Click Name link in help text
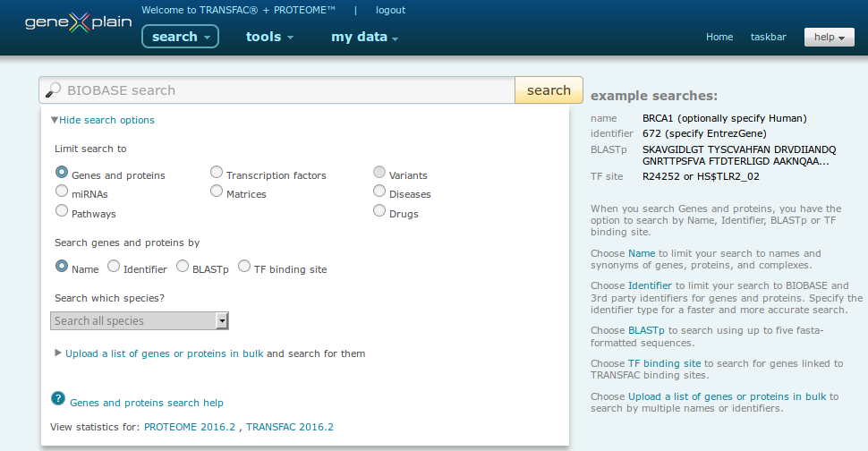Screen dimensions: 868x451 pyautogui.click(x=642, y=253)
